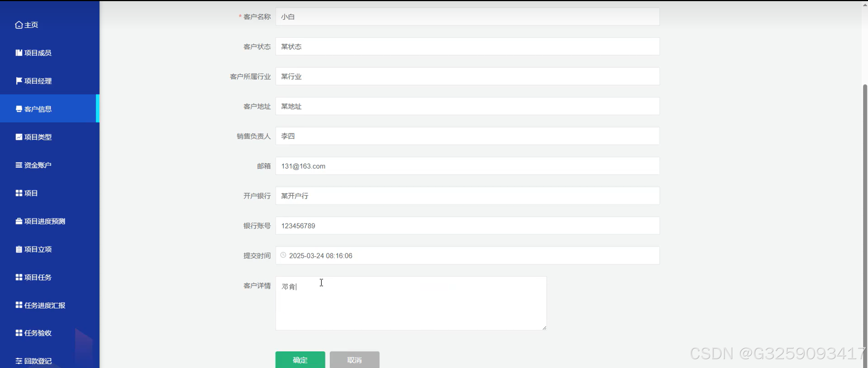
Task: Go to 任务验收 in the sidebar
Action: tap(50, 333)
